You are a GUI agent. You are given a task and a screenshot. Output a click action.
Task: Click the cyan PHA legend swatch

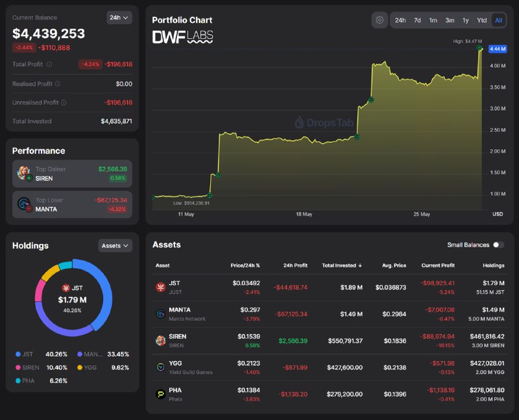(x=18, y=380)
